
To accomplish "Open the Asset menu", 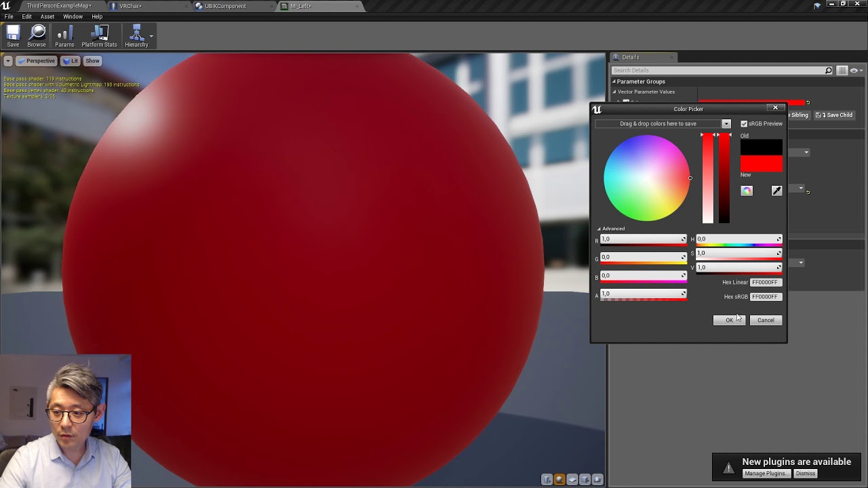I will (x=47, y=16).
